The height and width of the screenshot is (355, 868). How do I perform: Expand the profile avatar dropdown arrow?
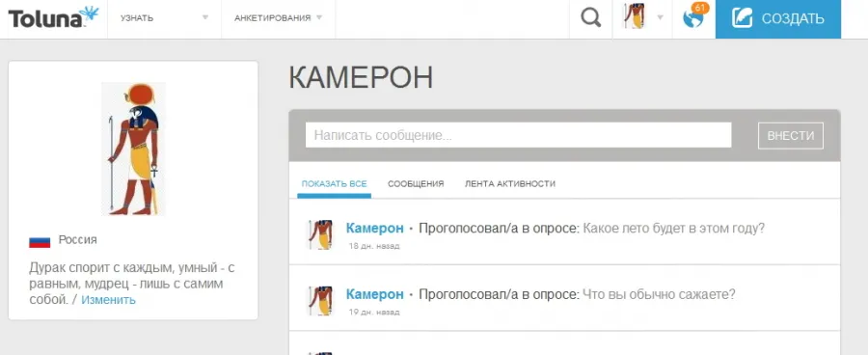pos(660,17)
